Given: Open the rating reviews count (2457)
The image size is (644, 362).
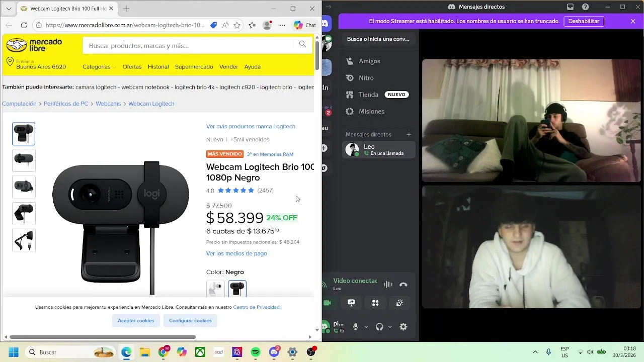Looking at the screenshot, I should click(265, 191).
